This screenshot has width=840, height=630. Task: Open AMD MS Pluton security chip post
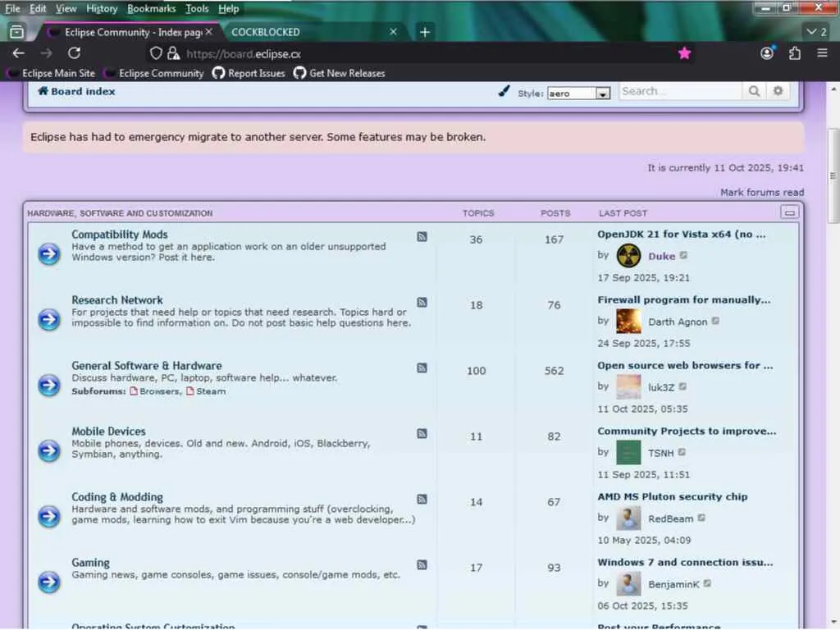673,496
